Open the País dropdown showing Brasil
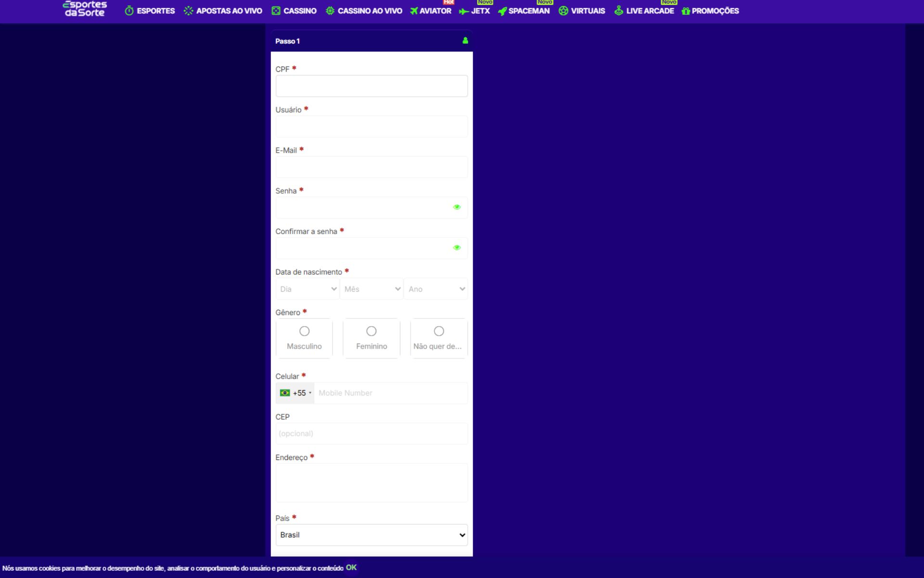The image size is (924, 578). (372, 535)
